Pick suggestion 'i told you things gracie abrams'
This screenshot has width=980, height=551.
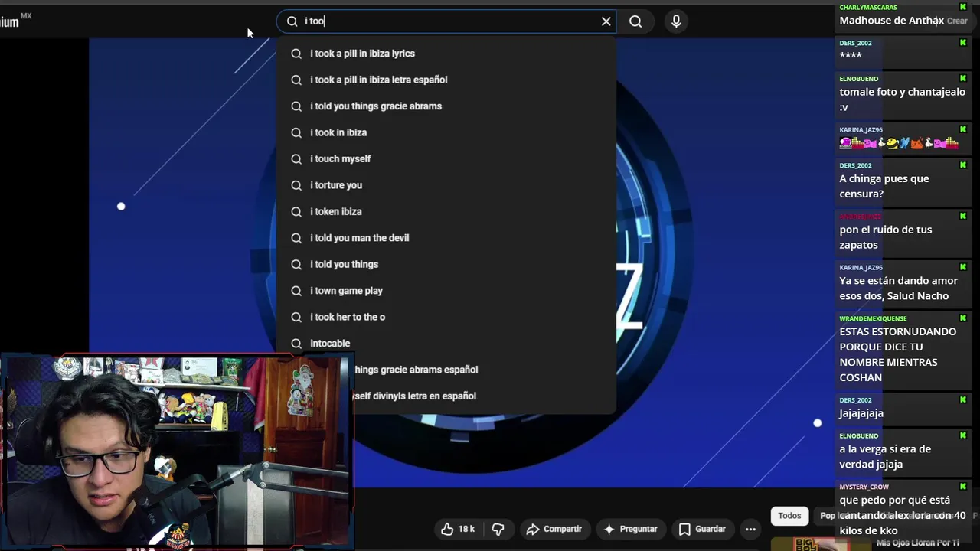click(x=446, y=106)
